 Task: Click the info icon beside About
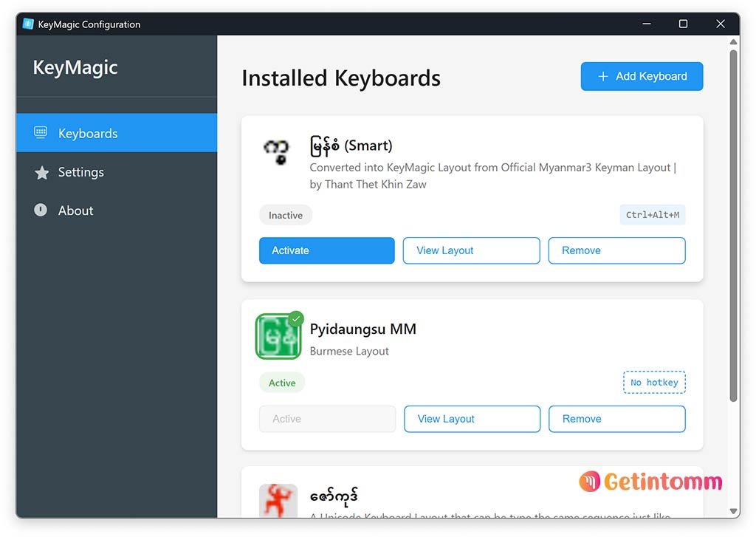click(41, 210)
